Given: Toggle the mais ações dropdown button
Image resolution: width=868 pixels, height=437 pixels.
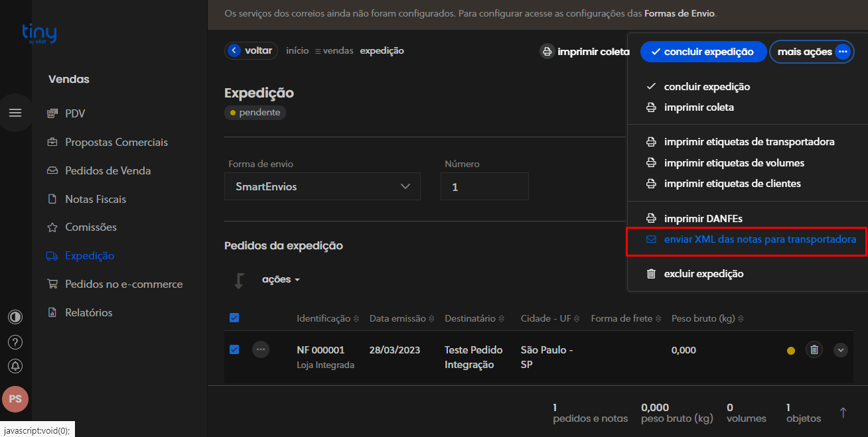Looking at the screenshot, I should 812,52.
